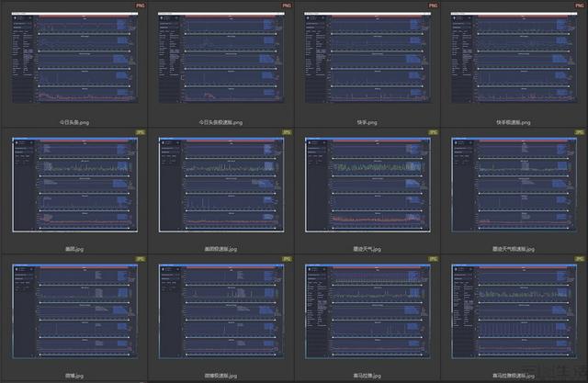588x383 pixels.
Task: Open the 喜马拉雅.jpg thumbnail preview
Action: click(x=367, y=311)
